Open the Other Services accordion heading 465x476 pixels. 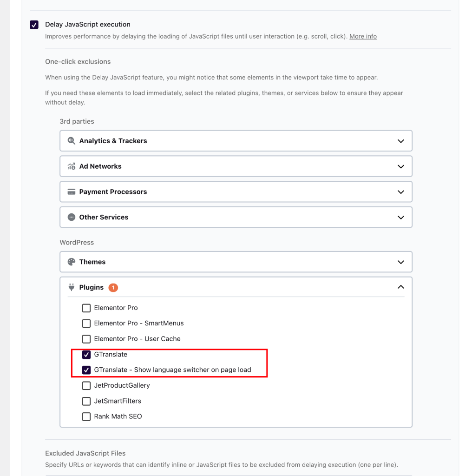tap(236, 217)
